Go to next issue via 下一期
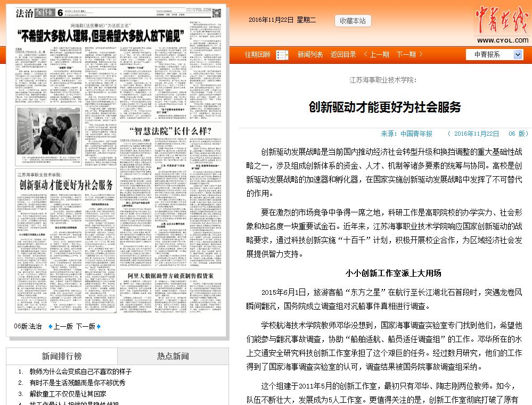 tap(410, 55)
